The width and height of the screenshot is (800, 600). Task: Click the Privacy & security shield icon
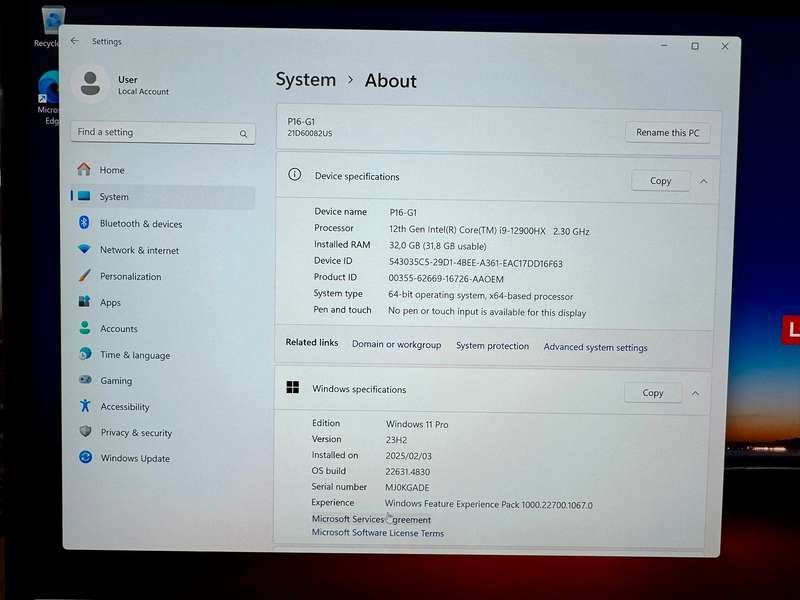click(86, 432)
